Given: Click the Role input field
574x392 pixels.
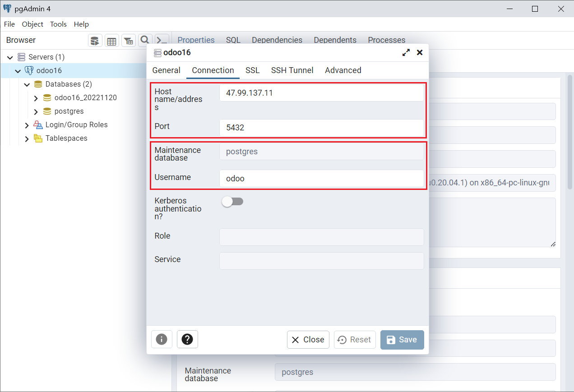Looking at the screenshot, I should (322, 237).
